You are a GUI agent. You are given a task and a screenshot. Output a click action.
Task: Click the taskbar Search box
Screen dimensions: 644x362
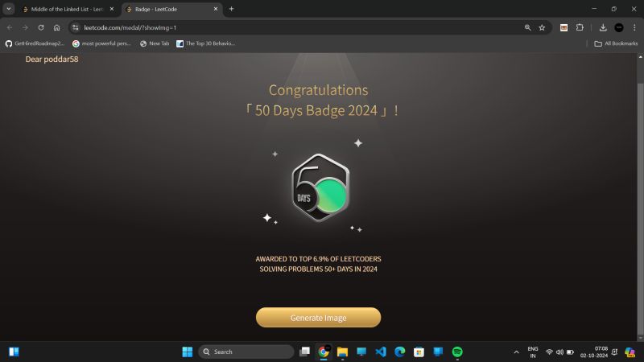(246, 352)
